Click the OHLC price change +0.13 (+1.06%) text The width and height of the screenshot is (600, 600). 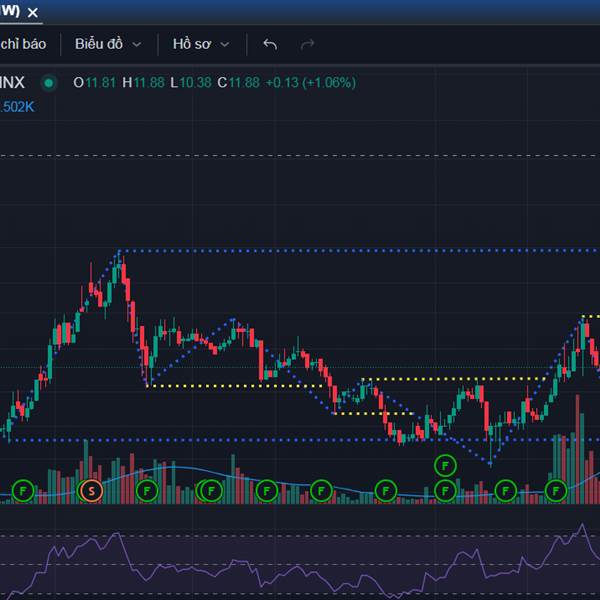pos(310,82)
